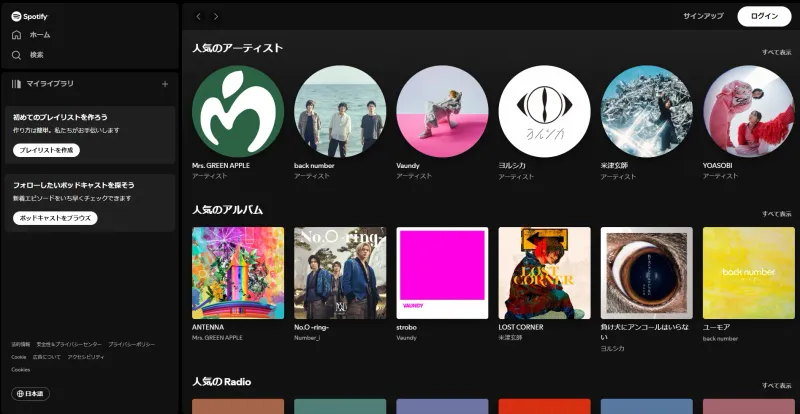This screenshot has width=800, height=414.
Task: Show all under 人気の Radio
Action: [777, 385]
